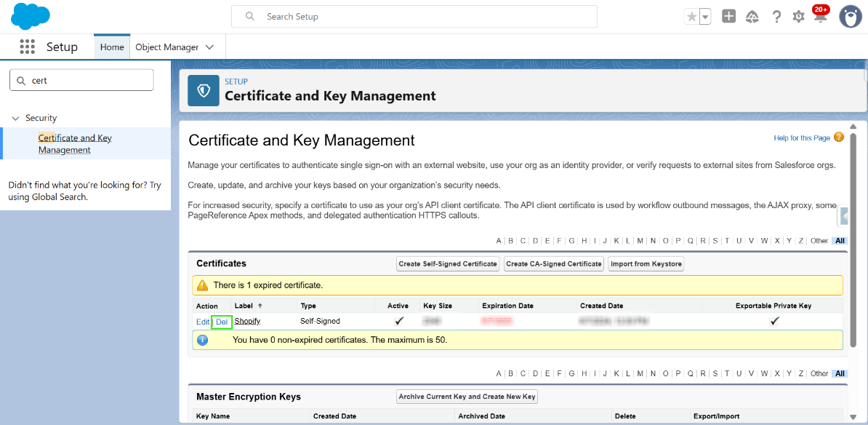This screenshot has height=425, width=868.
Task: Select Certificate and Key Management in sidebar
Action: pyautogui.click(x=75, y=143)
